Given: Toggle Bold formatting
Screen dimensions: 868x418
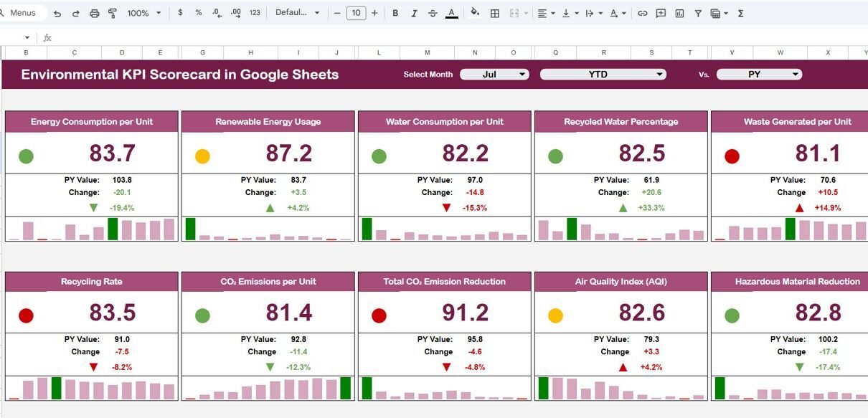Looking at the screenshot, I should 395,14.
